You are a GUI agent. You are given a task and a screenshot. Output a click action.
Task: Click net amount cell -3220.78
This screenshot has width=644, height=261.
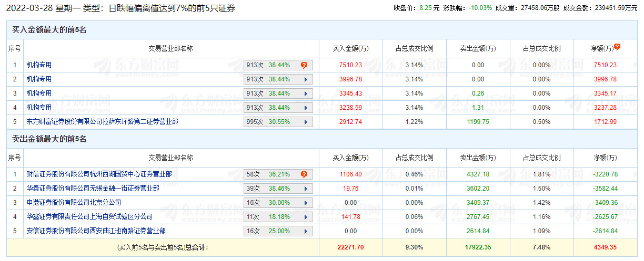point(604,174)
